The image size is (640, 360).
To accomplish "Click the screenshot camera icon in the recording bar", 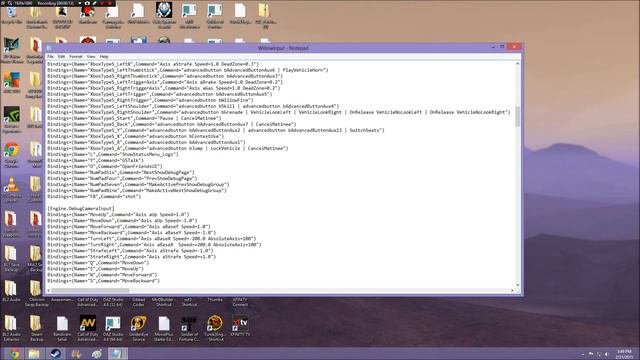I will coord(87,3).
